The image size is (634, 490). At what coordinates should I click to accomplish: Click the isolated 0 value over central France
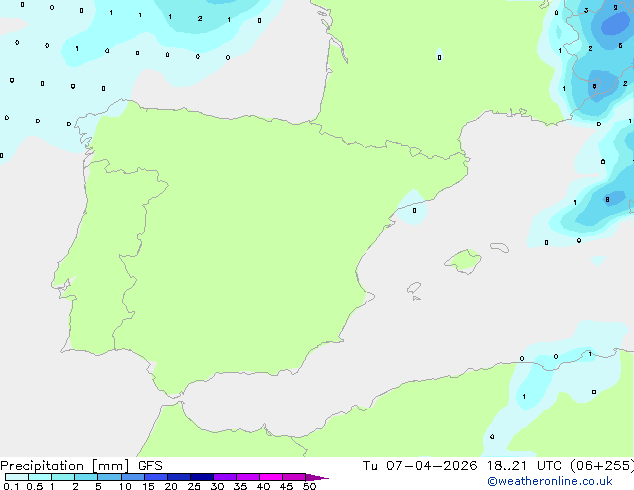click(440, 57)
